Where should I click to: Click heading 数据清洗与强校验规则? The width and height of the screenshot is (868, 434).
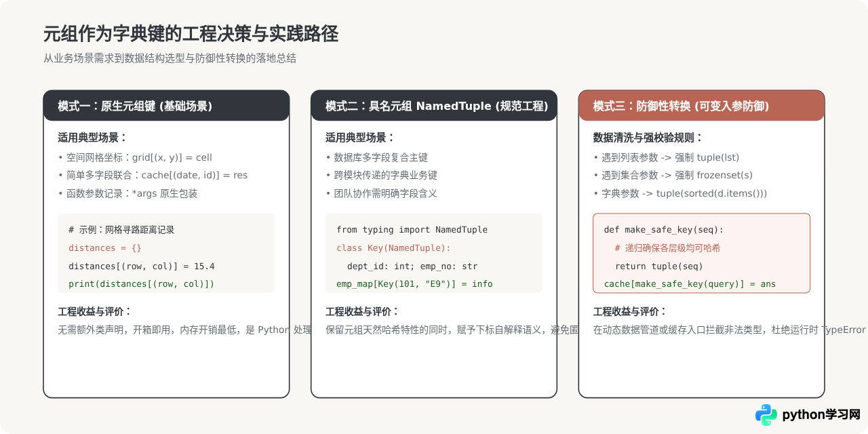point(648,138)
